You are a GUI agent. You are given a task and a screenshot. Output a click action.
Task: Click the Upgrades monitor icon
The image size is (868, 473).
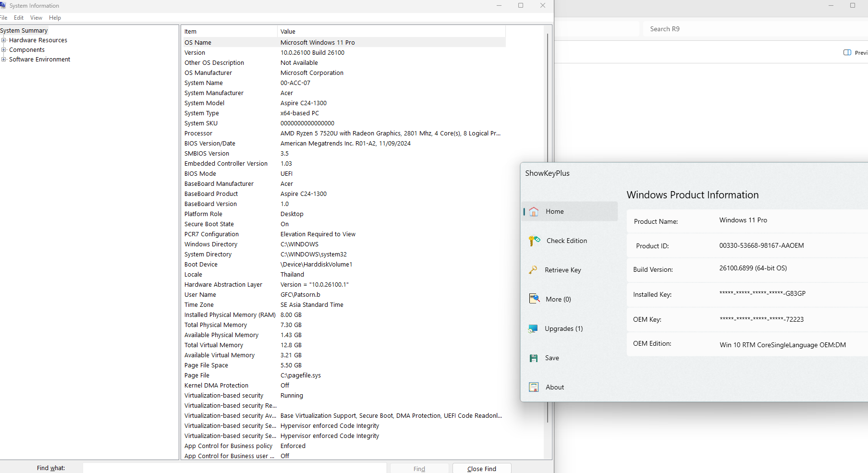[x=533, y=329]
